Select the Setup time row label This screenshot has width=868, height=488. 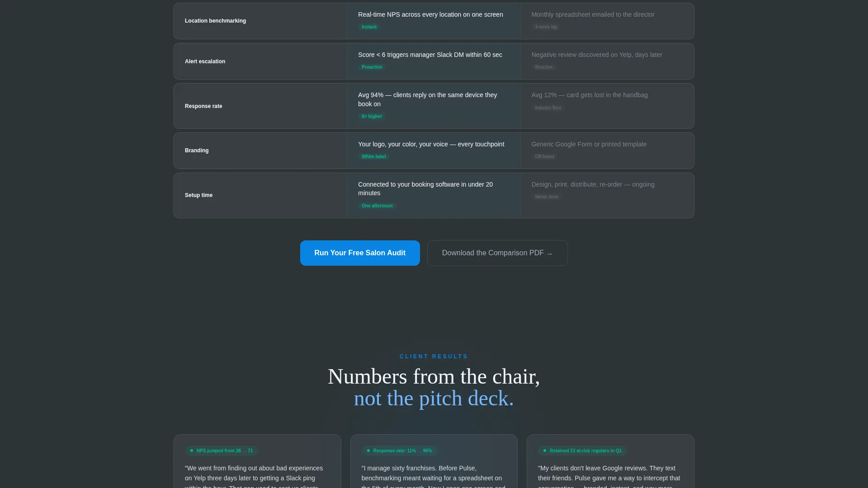[x=198, y=195]
